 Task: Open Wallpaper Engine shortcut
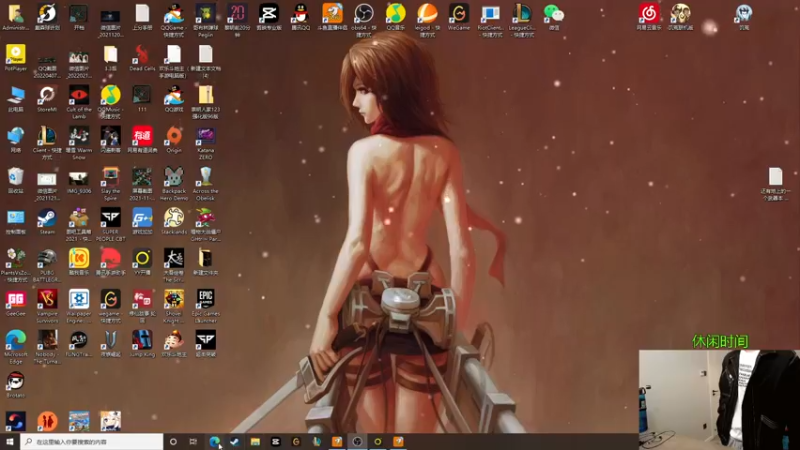79,307
